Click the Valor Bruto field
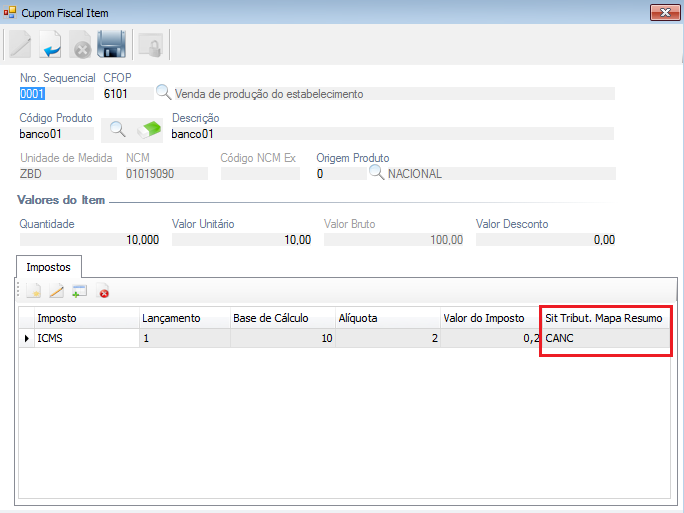Viewport: 684px width, 513px height. (x=393, y=239)
